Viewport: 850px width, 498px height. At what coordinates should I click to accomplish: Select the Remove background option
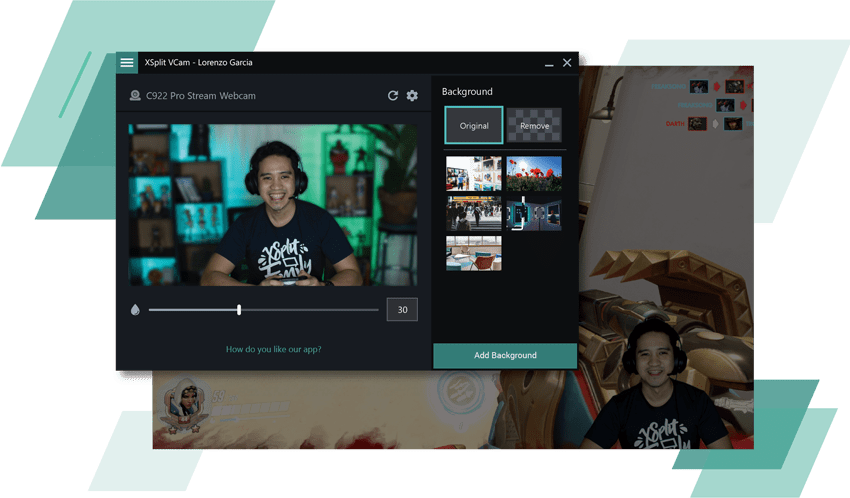535,126
